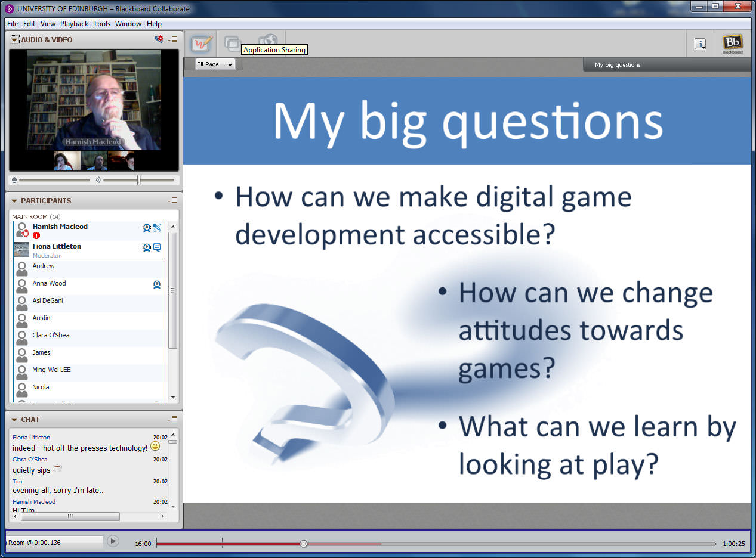Open the File menu
Screen dimensions: 756x558
(x=13, y=24)
